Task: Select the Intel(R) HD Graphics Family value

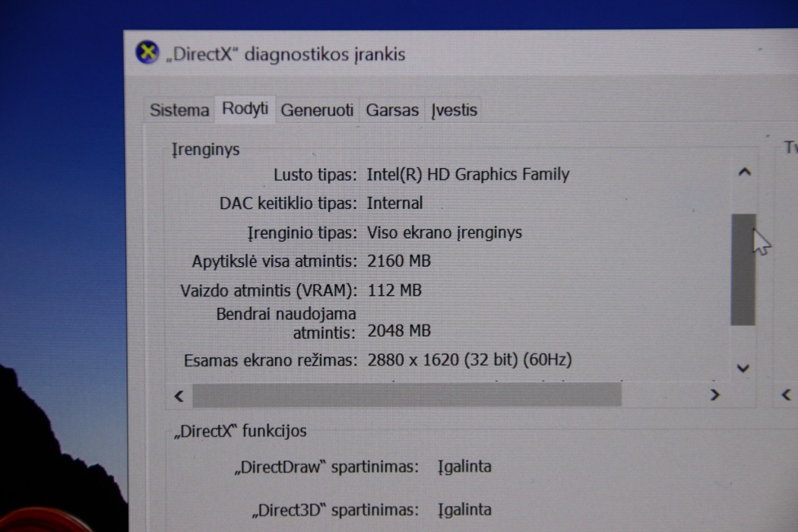Action: coord(467,175)
